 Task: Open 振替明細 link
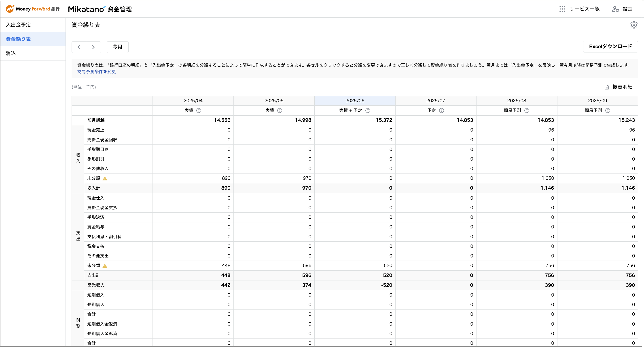tap(622, 87)
